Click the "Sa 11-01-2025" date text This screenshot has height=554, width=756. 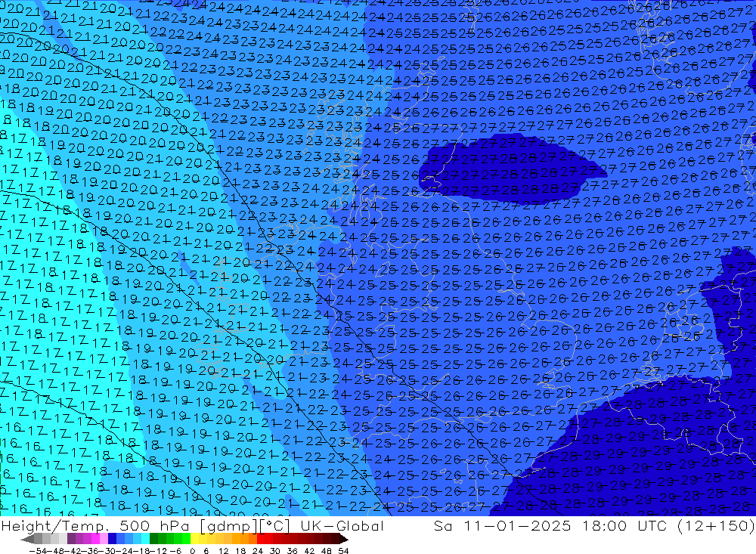tap(503, 526)
